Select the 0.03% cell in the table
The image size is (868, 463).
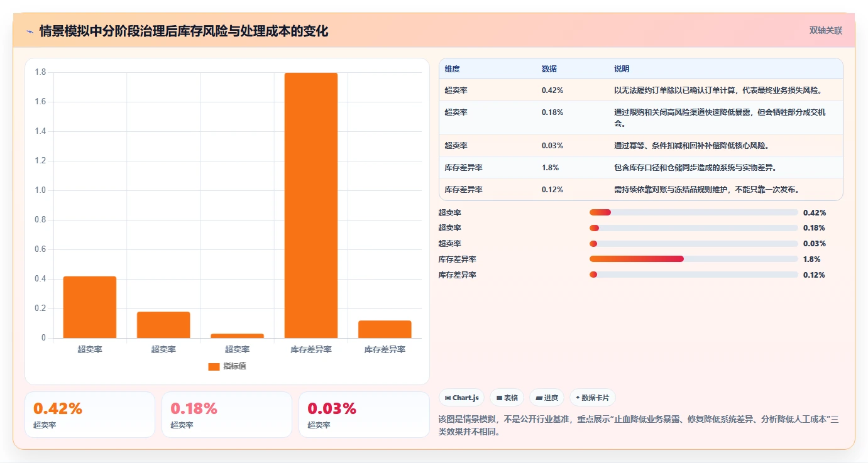(552, 146)
